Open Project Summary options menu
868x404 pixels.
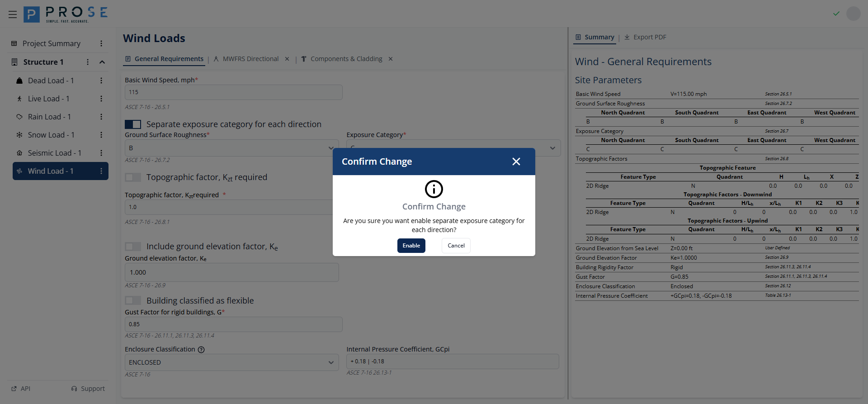[101, 43]
